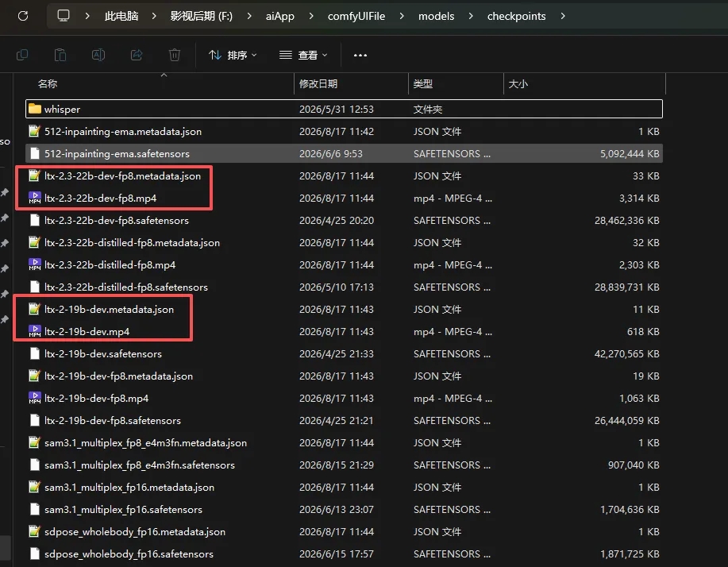Click date 2026/5/31 12:53 of whisper
The height and width of the screenshot is (567, 728).
coord(337,109)
